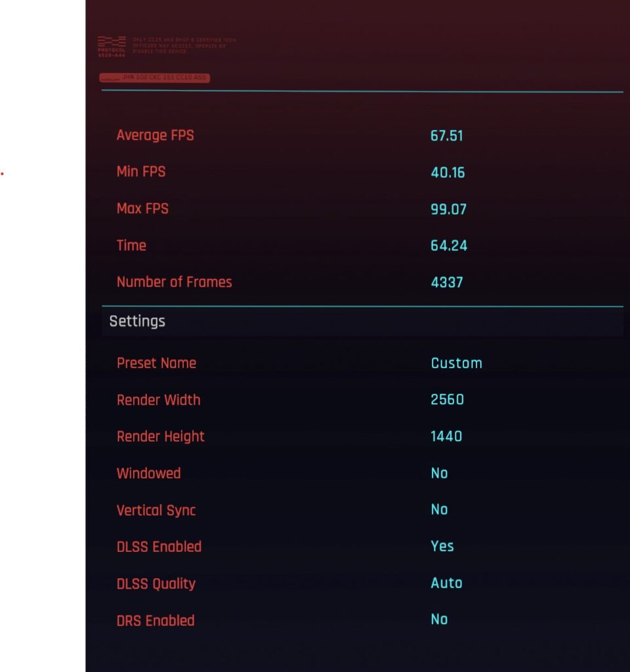Viewport: 630px width, 672px height.
Task: Select the Average FPS label
Action: (155, 136)
